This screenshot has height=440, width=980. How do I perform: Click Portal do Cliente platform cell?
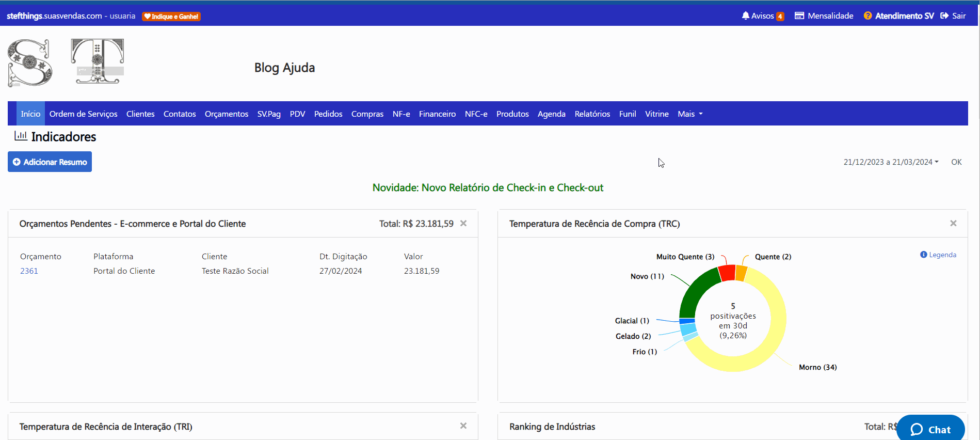[124, 271]
